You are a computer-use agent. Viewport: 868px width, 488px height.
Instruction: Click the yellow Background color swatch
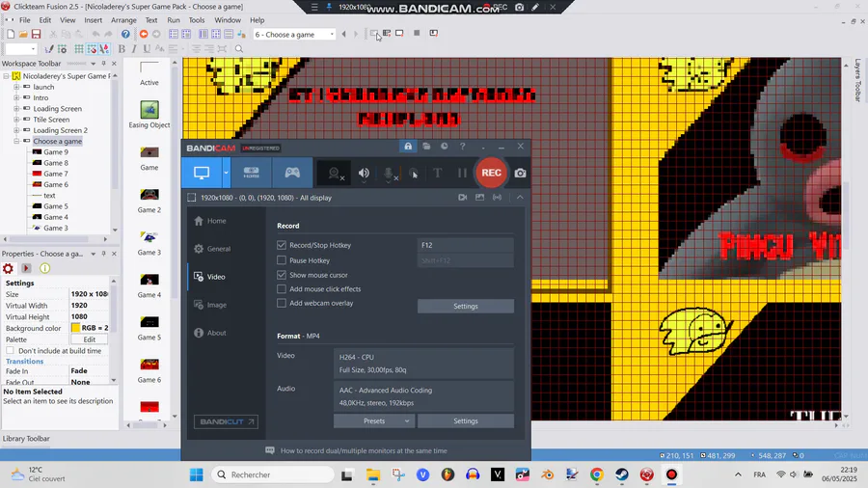(x=76, y=328)
